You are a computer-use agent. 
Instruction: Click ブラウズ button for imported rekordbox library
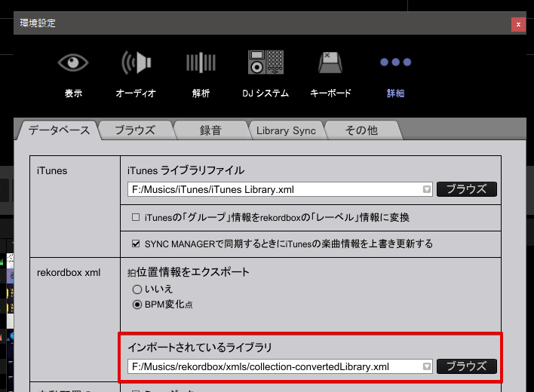(467, 366)
